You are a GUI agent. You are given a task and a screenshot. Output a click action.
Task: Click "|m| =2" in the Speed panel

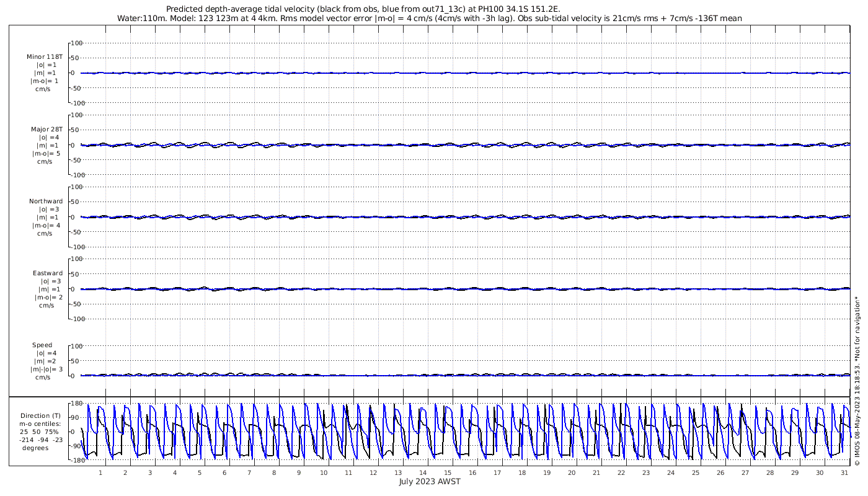tap(47, 361)
